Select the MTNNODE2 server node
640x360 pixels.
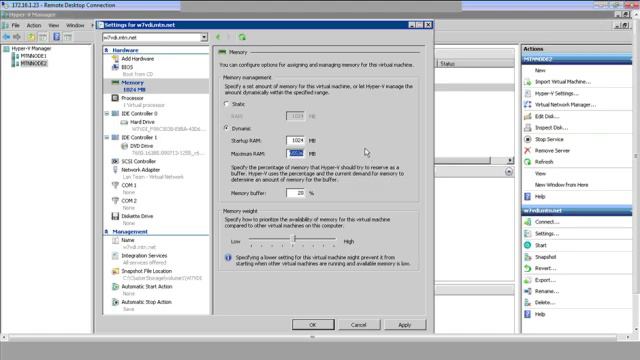point(33,63)
